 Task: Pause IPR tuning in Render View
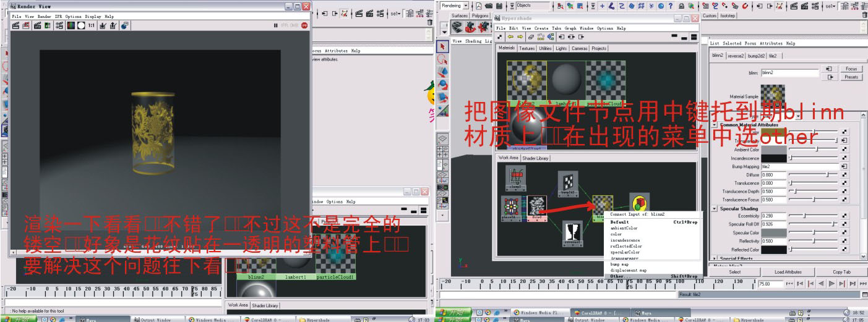(x=276, y=26)
